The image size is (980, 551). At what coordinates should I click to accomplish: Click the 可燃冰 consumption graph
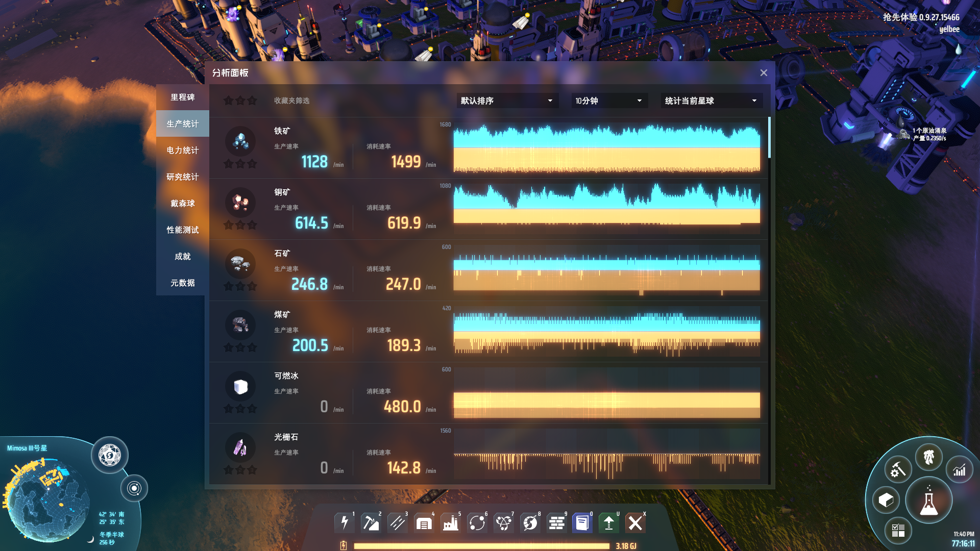(607, 392)
